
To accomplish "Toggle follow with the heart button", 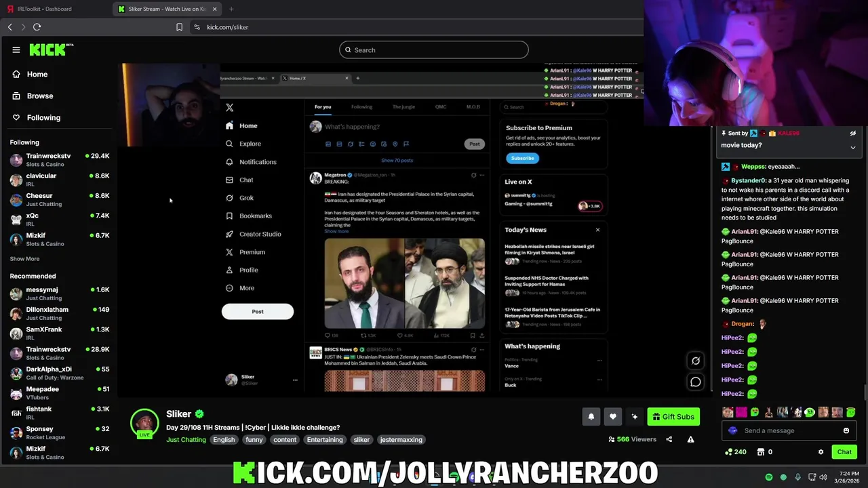I will [x=613, y=417].
